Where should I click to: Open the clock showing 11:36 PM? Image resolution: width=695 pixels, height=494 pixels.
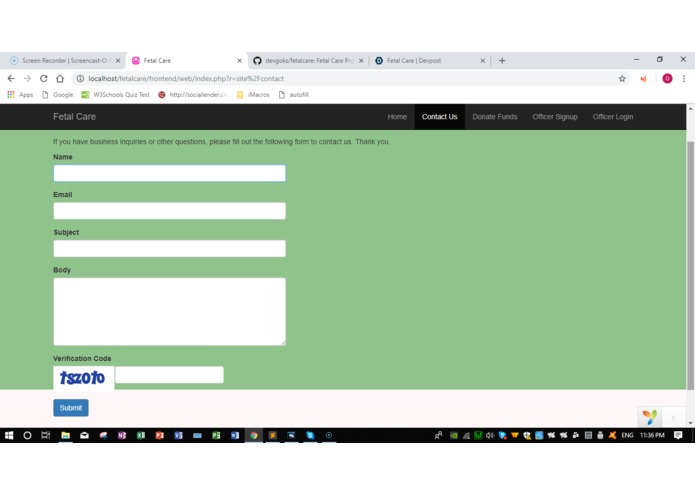pyautogui.click(x=652, y=435)
